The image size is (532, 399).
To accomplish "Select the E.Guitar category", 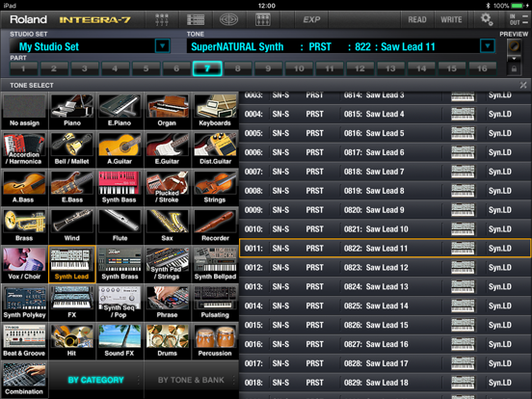I will pyautogui.click(x=168, y=149).
